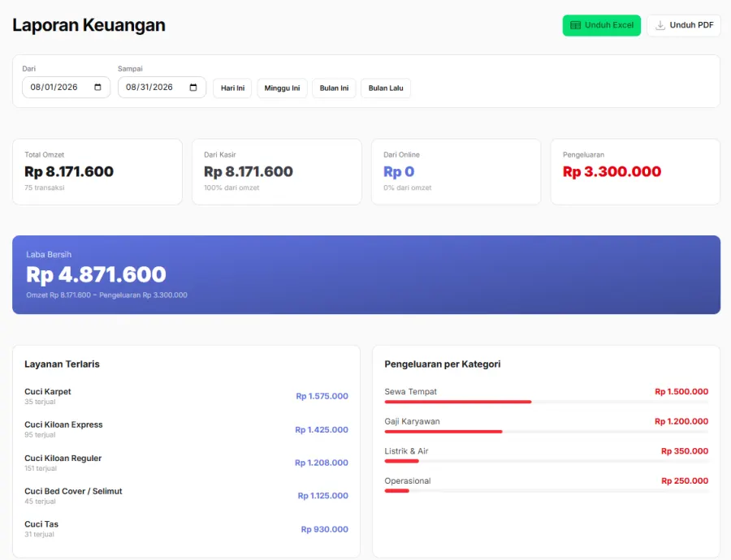Screen dimensions: 731x560
Task: Click the Operasional expense progress bar
Action: [547, 490]
